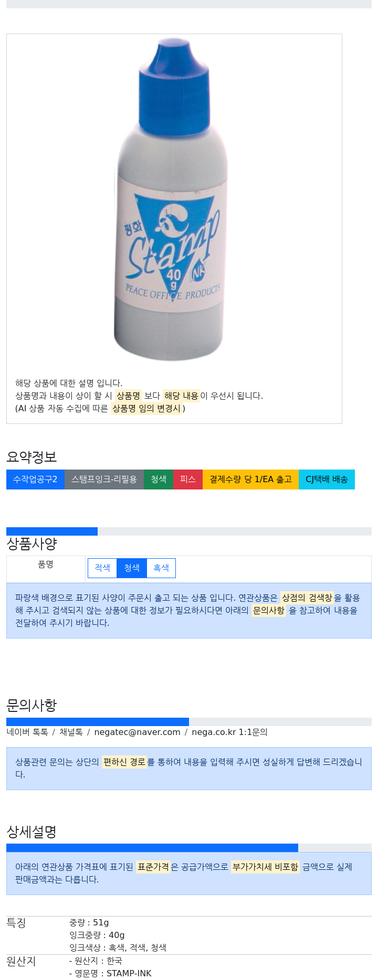The height and width of the screenshot is (980, 378).
Task: Click the highlighted 문의사항 text in notice
Action: [x=269, y=610]
